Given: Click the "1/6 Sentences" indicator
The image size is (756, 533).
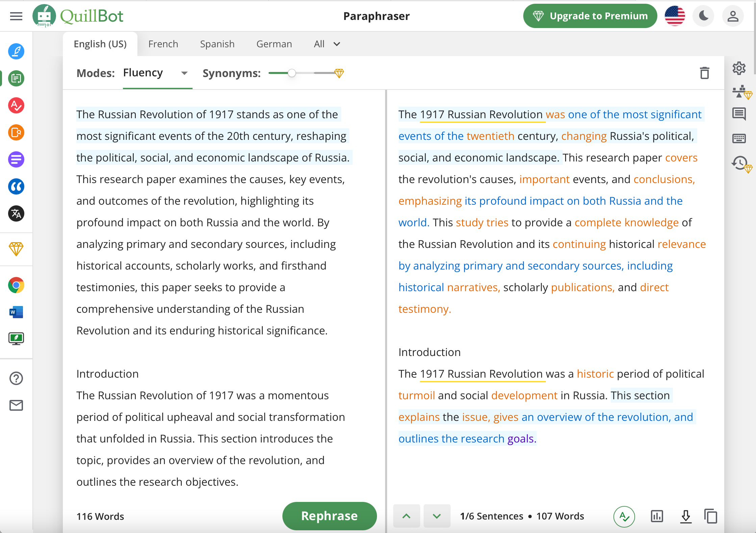Looking at the screenshot, I should click(492, 516).
